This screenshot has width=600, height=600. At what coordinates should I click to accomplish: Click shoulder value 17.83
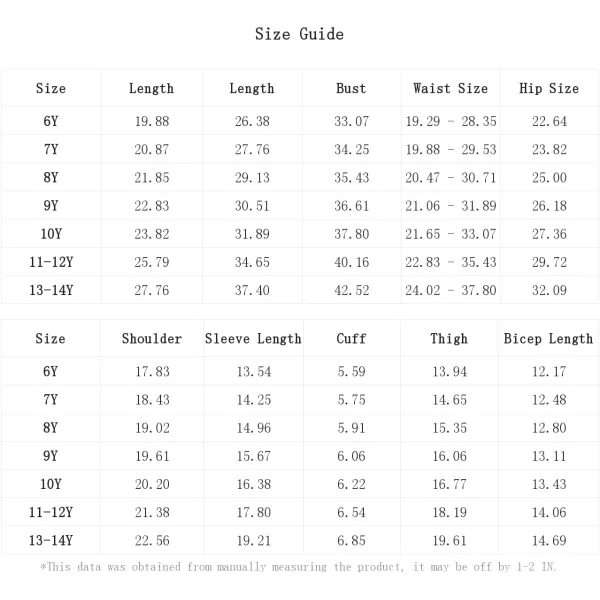152,372
